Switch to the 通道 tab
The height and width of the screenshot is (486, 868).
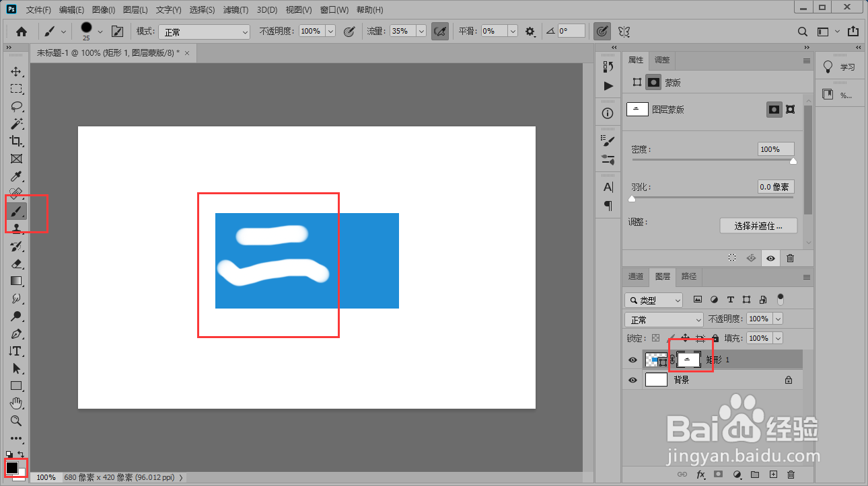(x=636, y=276)
